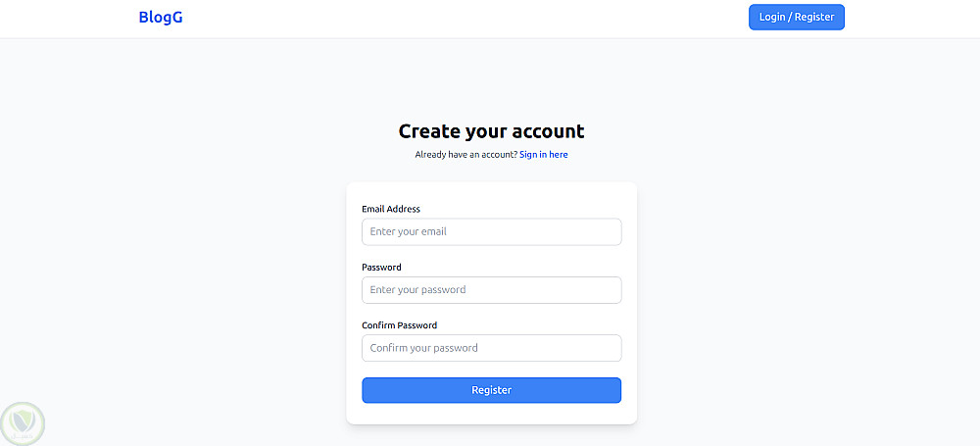Select the 'Confirm your password' field
This screenshot has width=980, height=446.
491,348
